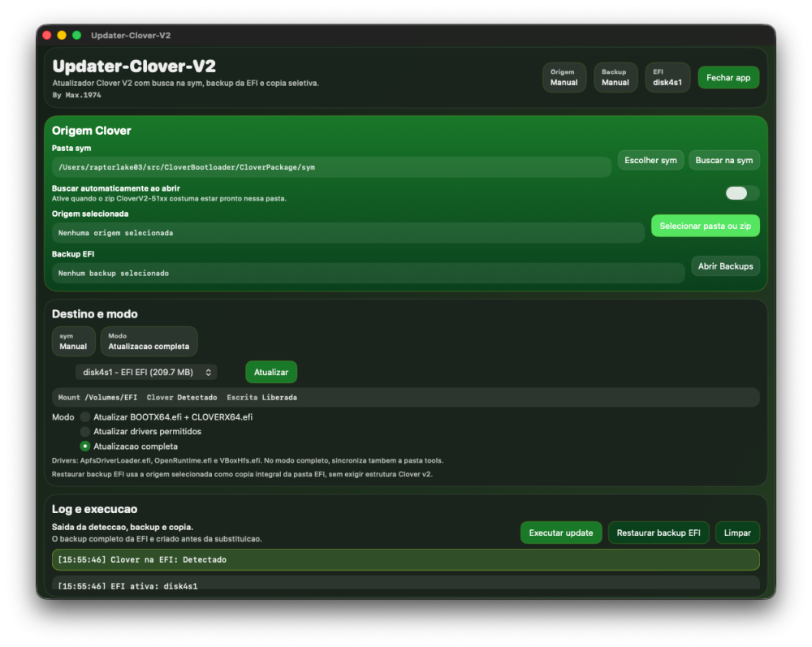Select Atualizar BOOTX64.efi + CLOVERX64.efi mode

click(85, 417)
